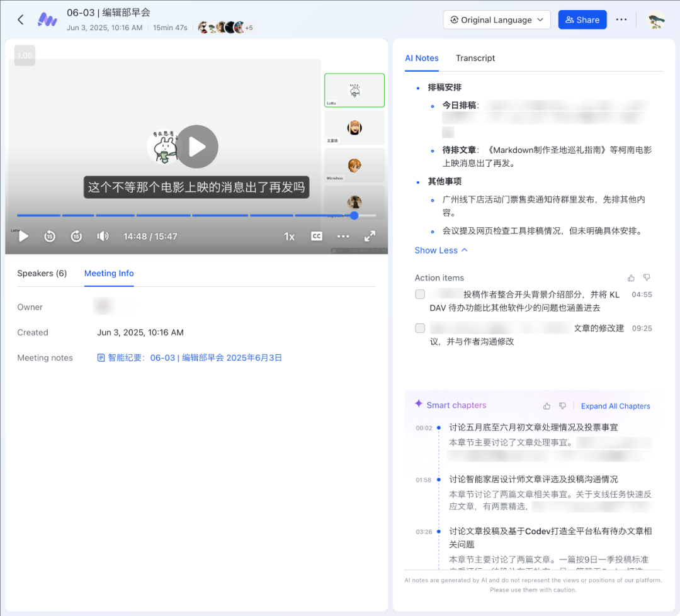Open the video player more options dots
Screen dimensions: 680x616
pyautogui.click(x=343, y=236)
